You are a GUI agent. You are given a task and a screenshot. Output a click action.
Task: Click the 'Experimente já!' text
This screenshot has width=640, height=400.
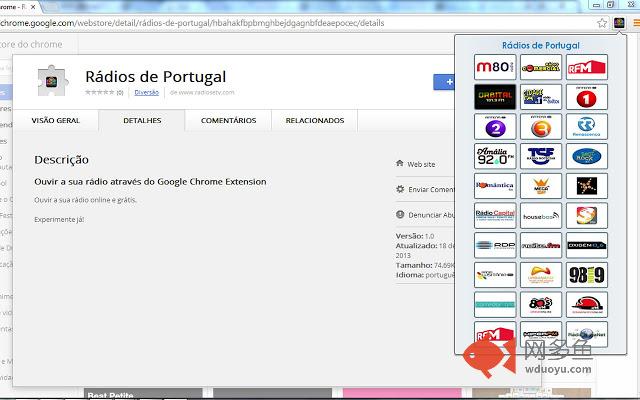(59, 219)
